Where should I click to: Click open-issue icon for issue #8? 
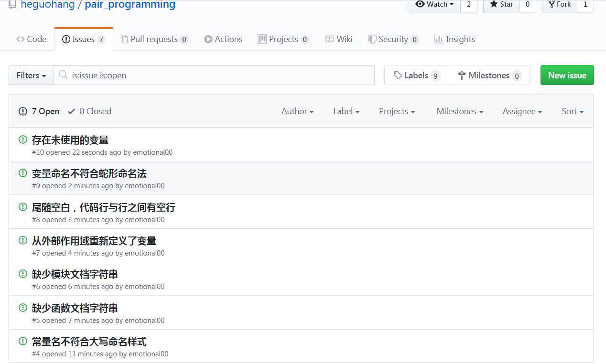pyautogui.click(x=22, y=207)
